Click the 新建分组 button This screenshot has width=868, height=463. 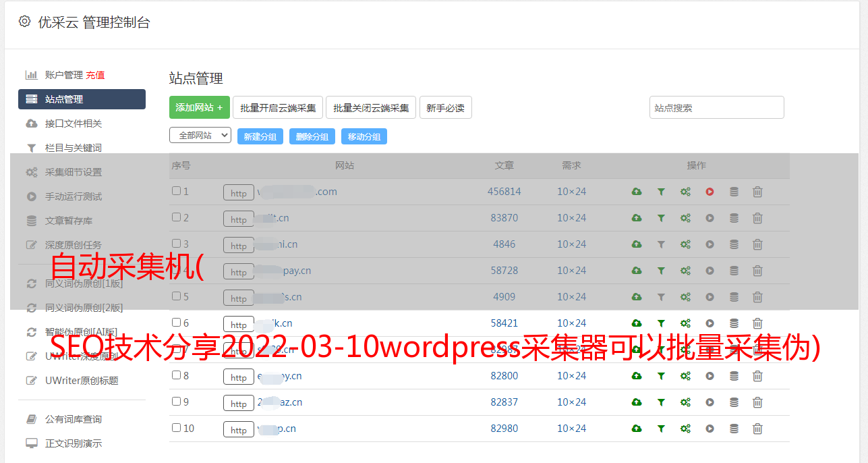pyautogui.click(x=260, y=136)
